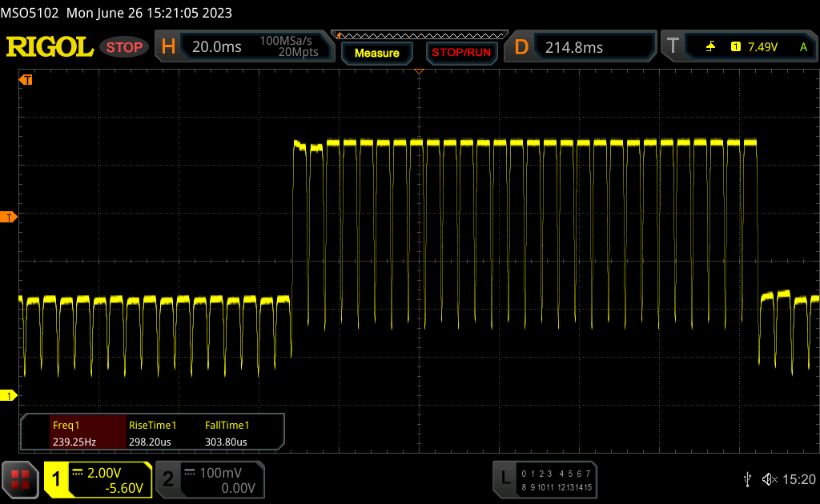Select the FallTime1 measurement item
This screenshot has height=504, width=820.
pyautogui.click(x=227, y=425)
